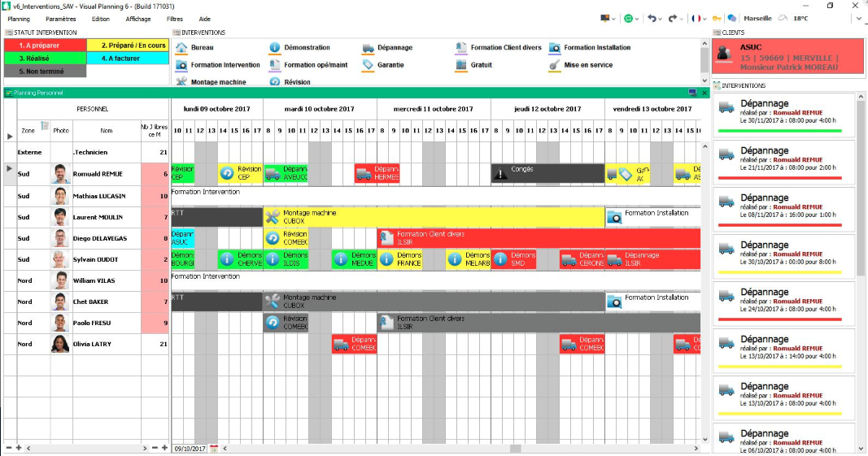Click the Marseille weather cloud icon
This screenshot has height=456, width=868.
783,18
